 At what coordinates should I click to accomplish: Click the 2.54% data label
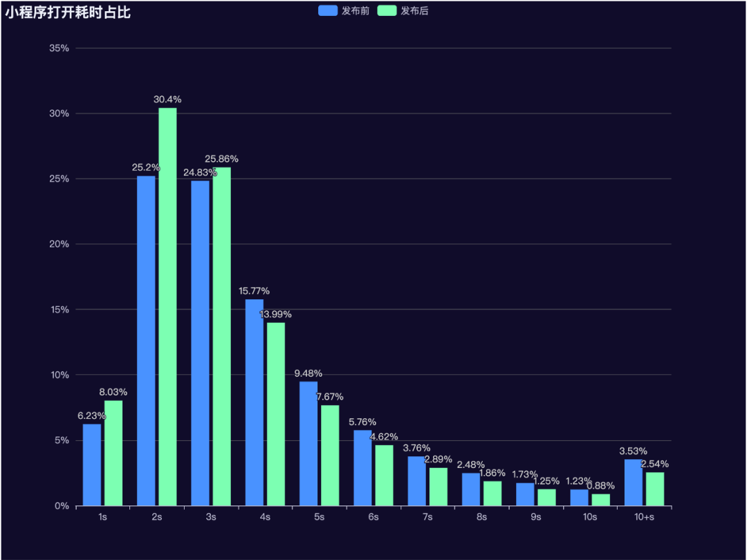[x=654, y=464]
